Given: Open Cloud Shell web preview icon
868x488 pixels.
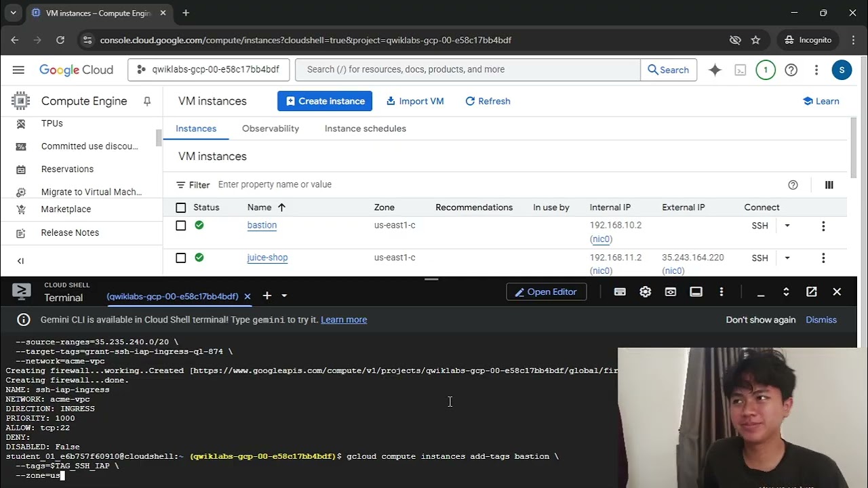Looking at the screenshot, I should click(x=671, y=292).
